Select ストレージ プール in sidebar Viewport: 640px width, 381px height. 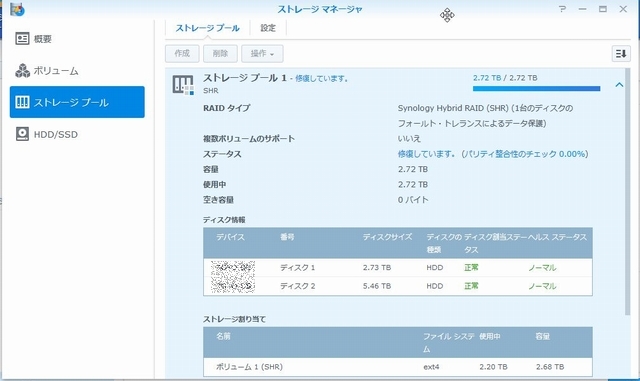point(77,102)
